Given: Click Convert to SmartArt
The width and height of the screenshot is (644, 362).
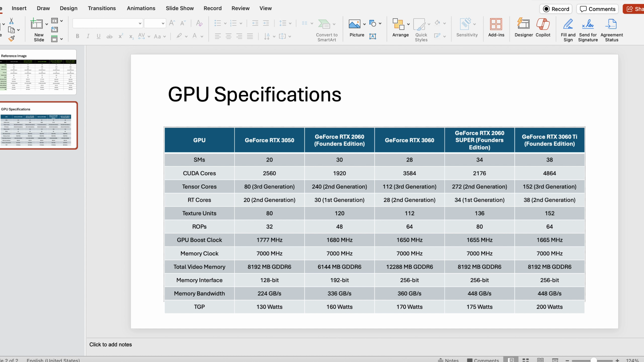Looking at the screenshot, I should click(x=324, y=24).
